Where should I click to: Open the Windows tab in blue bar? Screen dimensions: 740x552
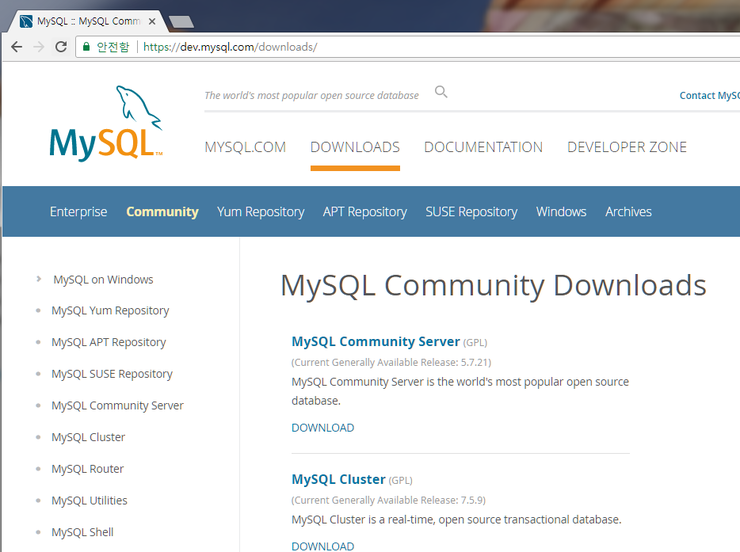[x=561, y=212]
